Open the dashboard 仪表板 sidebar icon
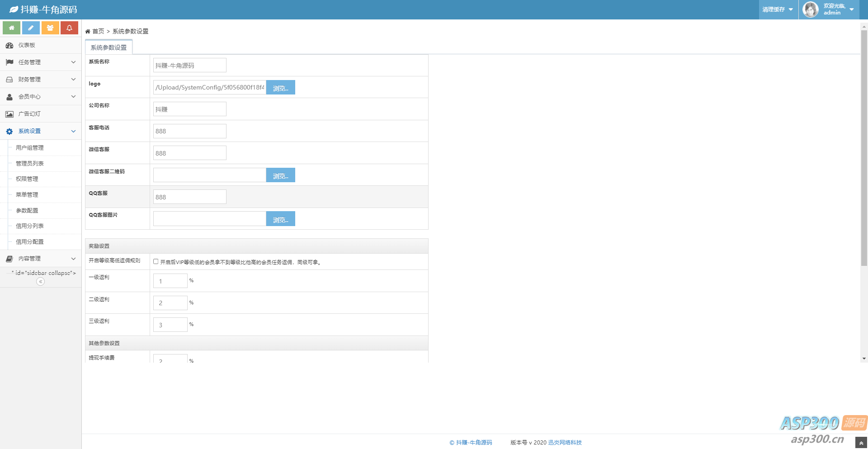 pos(9,45)
